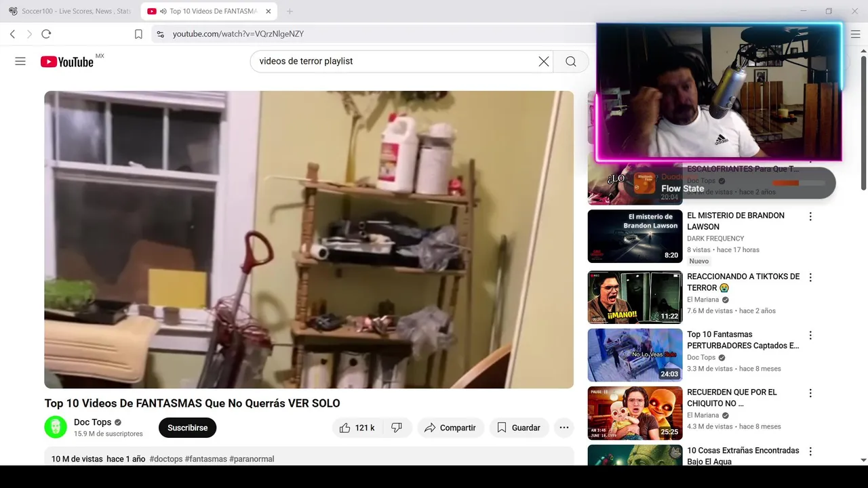Play the EL MISTERIO DE BRANDON LAWSON thumbnail
The height and width of the screenshot is (488, 868).
click(635, 237)
